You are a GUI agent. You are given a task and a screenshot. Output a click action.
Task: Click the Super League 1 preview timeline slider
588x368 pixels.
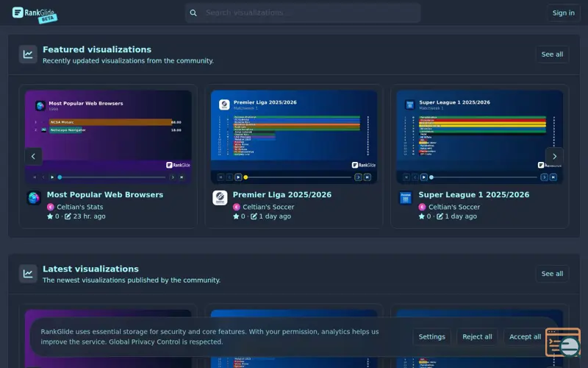click(x=484, y=177)
